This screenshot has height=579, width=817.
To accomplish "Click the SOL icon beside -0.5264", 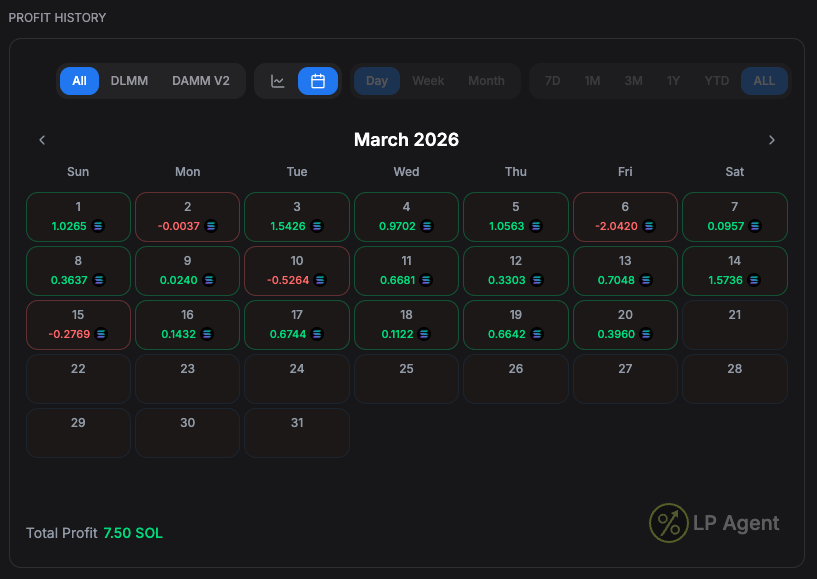I will point(320,280).
